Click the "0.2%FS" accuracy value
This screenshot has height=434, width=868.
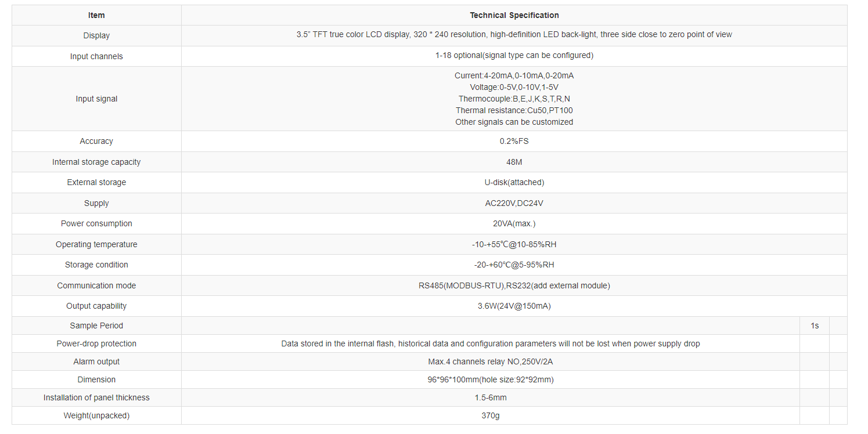coord(514,141)
